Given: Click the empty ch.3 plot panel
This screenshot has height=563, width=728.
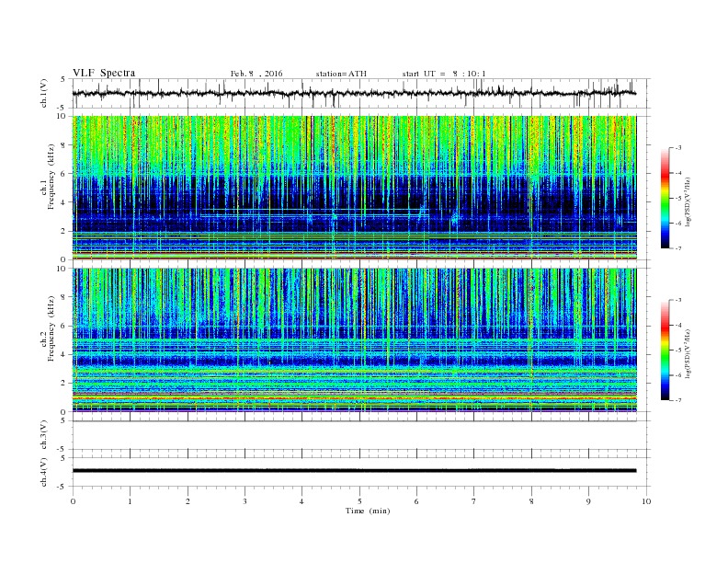Looking at the screenshot, I should 360,435.
